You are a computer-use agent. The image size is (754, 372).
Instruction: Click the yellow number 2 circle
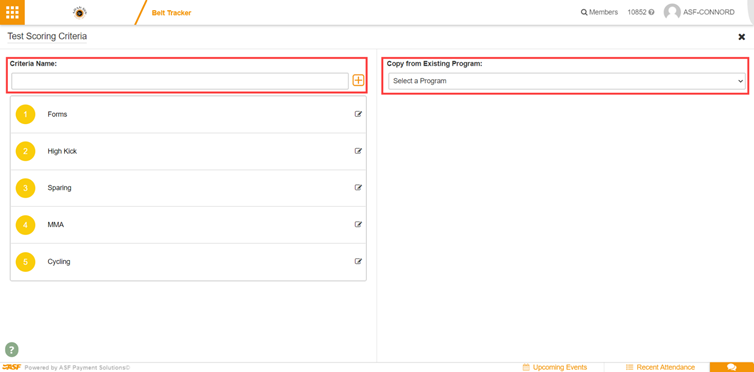25,151
